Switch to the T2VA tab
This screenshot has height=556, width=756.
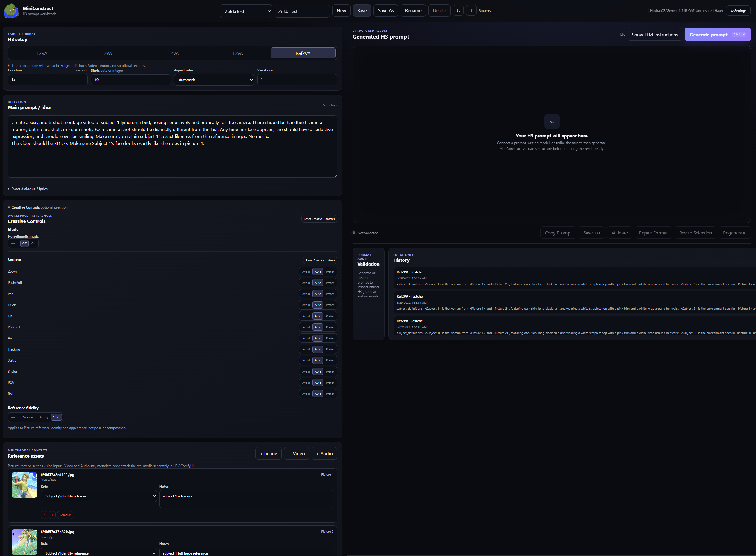coord(42,53)
